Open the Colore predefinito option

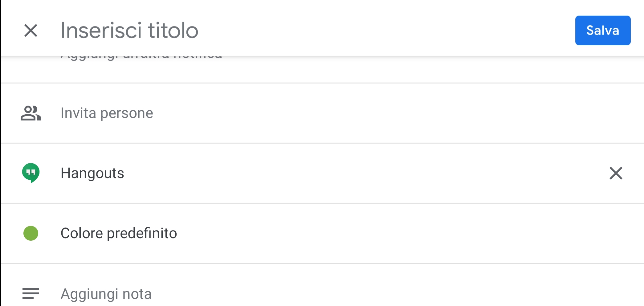tap(323, 233)
